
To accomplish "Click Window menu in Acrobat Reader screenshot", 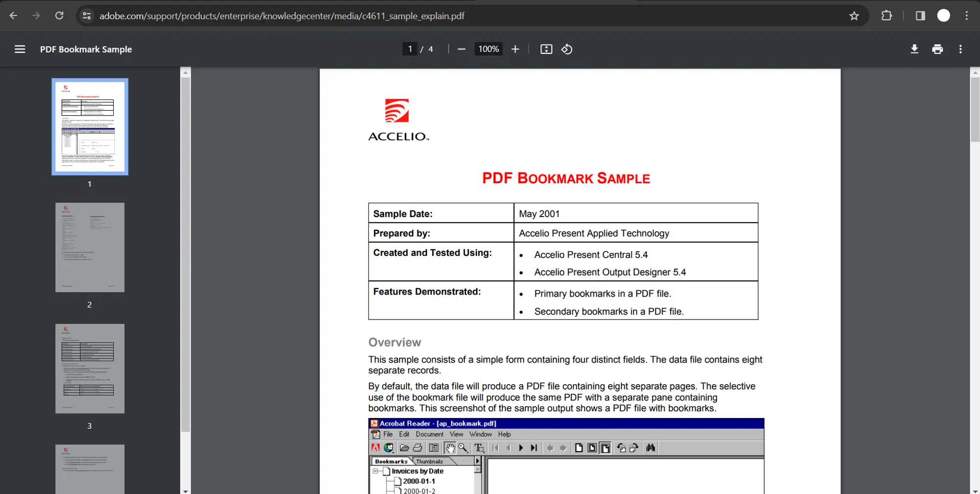I will pos(480,434).
